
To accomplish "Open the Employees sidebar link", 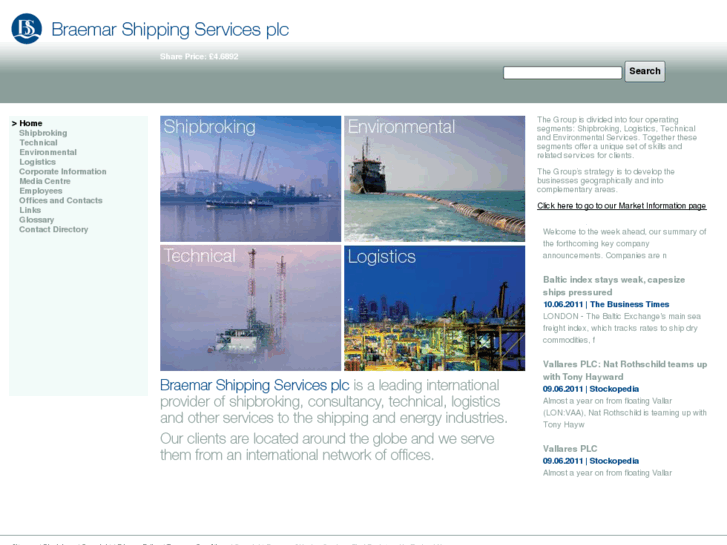I will 41,191.
